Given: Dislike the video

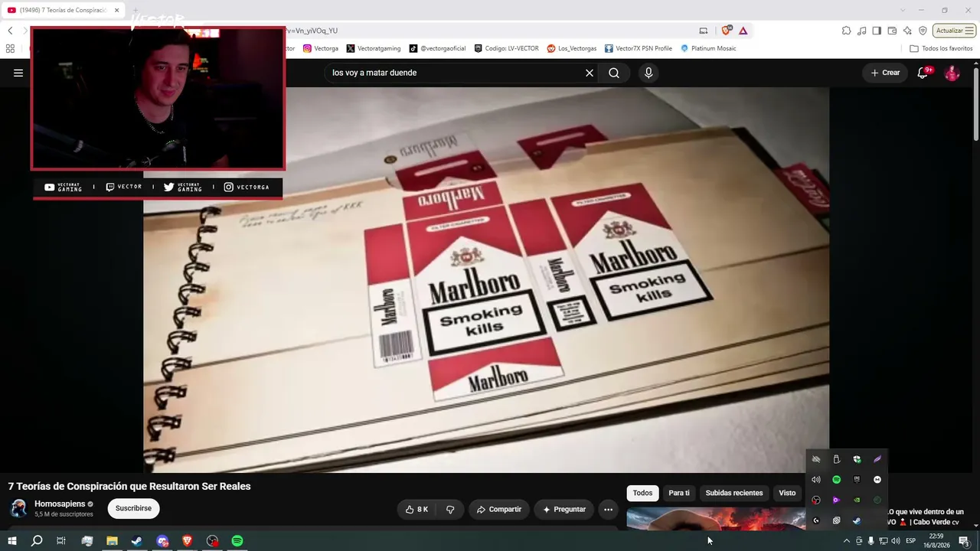Looking at the screenshot, I should coord(450,509).
